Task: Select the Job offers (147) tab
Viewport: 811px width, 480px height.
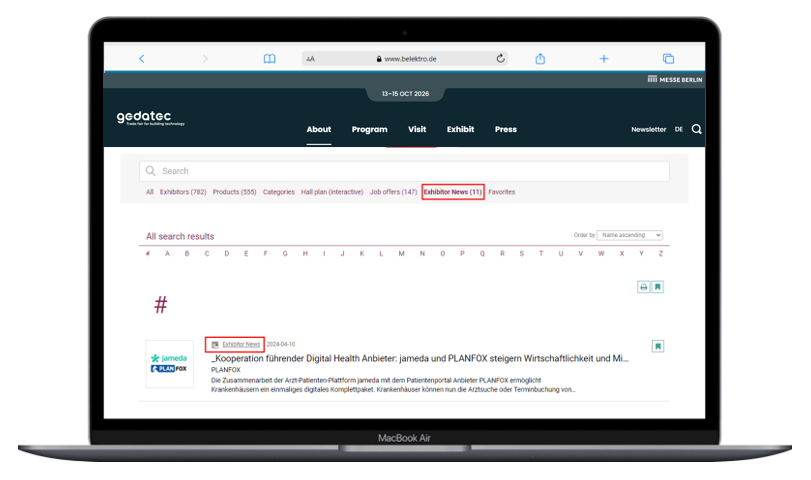Action: click(x=393, y=192)
